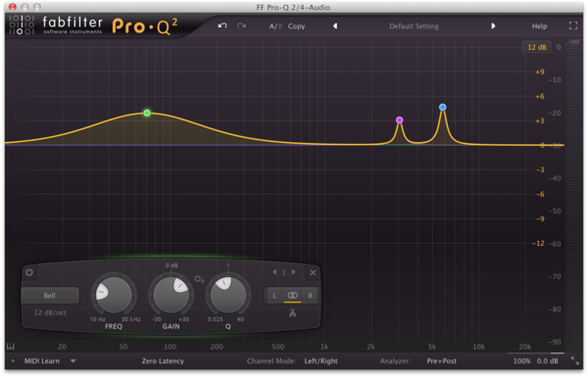Split the band with the scissors icon

292,312
